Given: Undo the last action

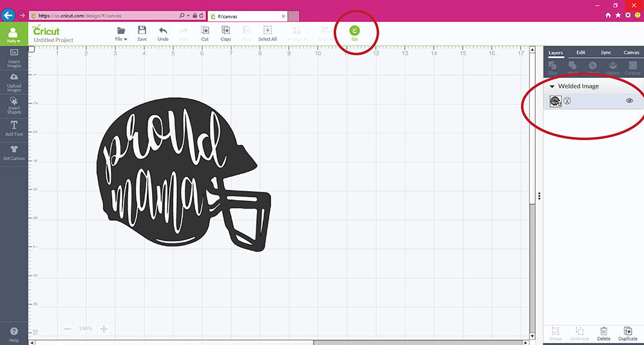Looking at the screenshot, I should pyautogui.click(x=163, y=32).
